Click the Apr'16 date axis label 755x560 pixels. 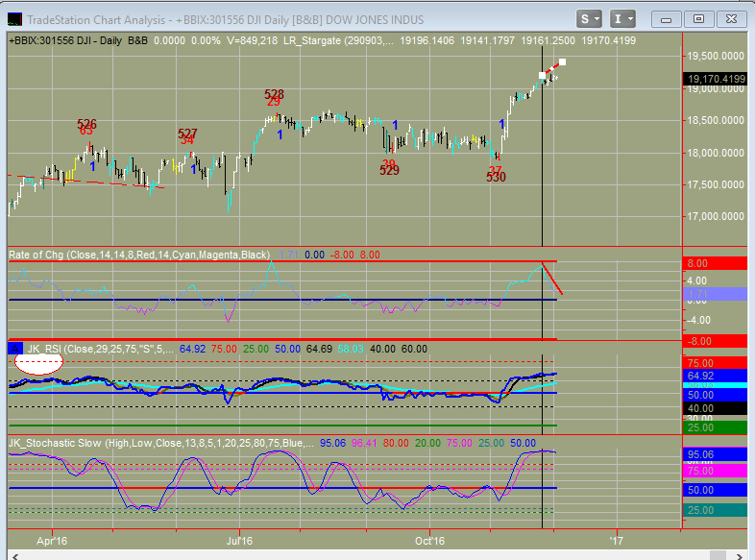point(52,541)
